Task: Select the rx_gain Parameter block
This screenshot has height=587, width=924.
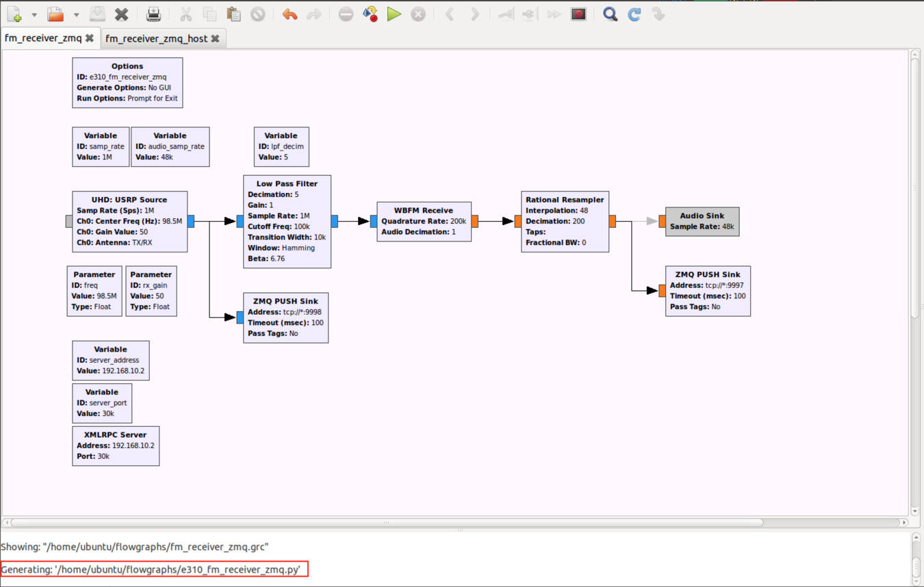Action: point(151,291)
